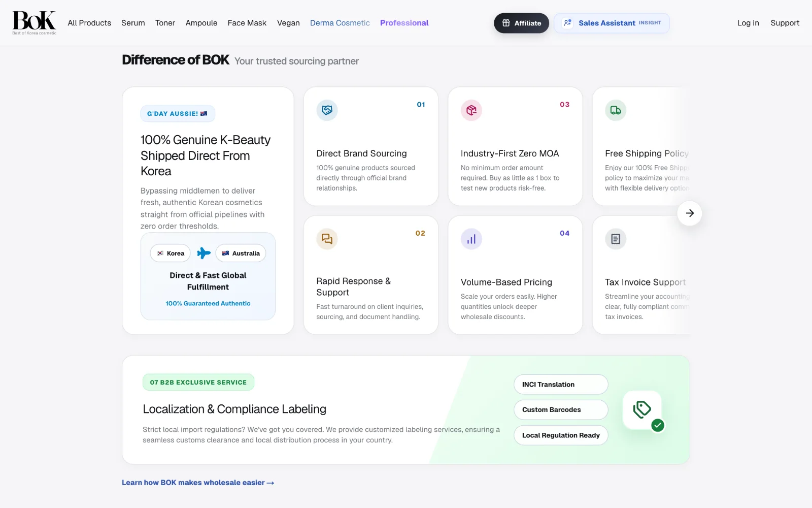Click the truck icon in Free Shipping Policy
This screenshot has height=508, width=812.
tap(616, 110)
